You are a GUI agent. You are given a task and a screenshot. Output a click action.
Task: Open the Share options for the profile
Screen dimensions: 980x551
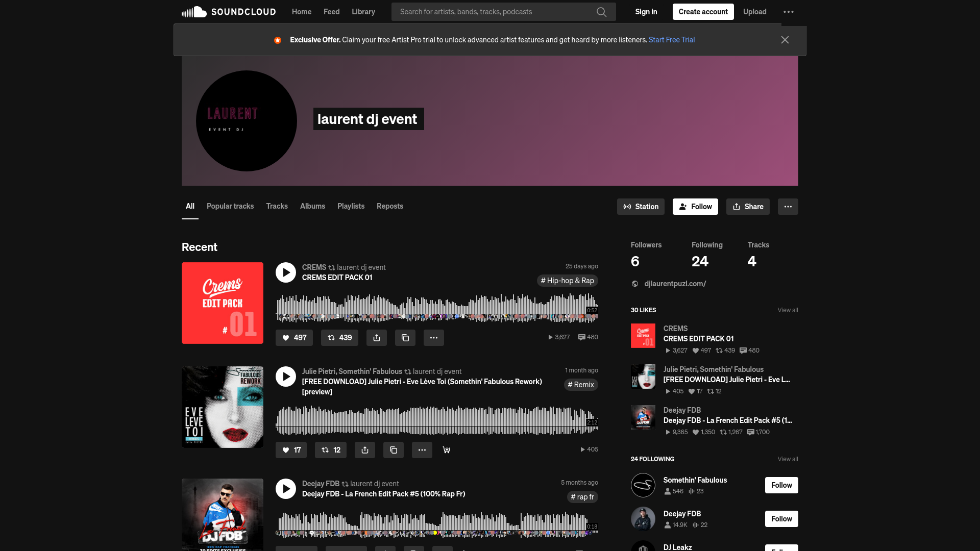[x=747, y=207]
